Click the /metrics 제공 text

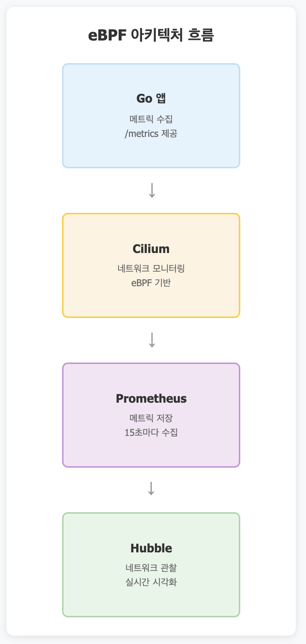[x=151, y=134]
